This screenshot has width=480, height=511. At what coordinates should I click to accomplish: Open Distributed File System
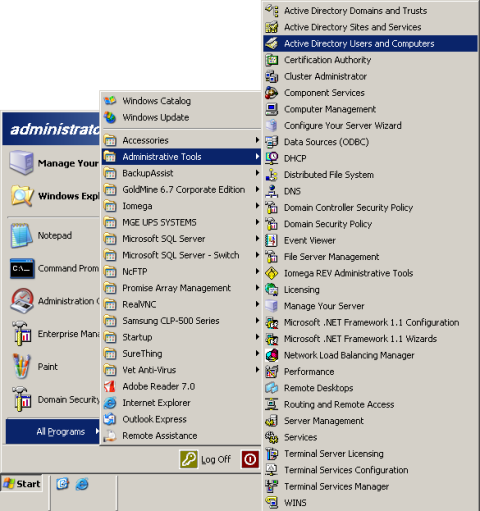(x=370, y=175)
